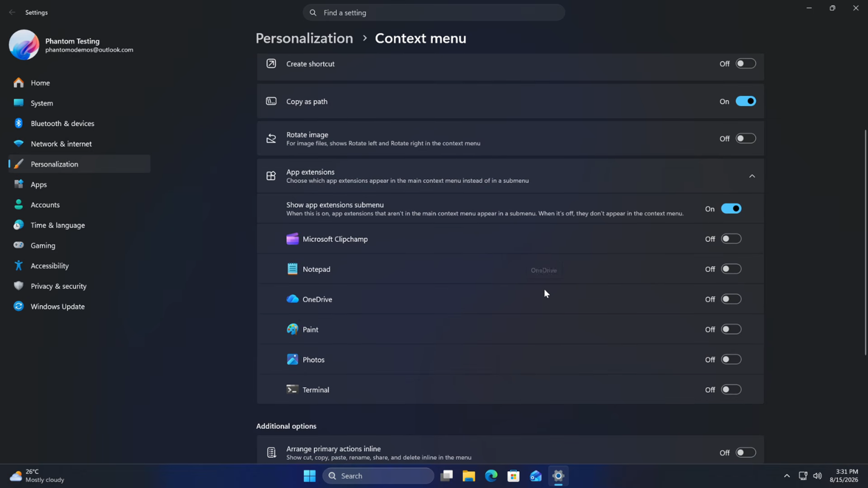Enable the Rotate image toggle

pos(746,139)
